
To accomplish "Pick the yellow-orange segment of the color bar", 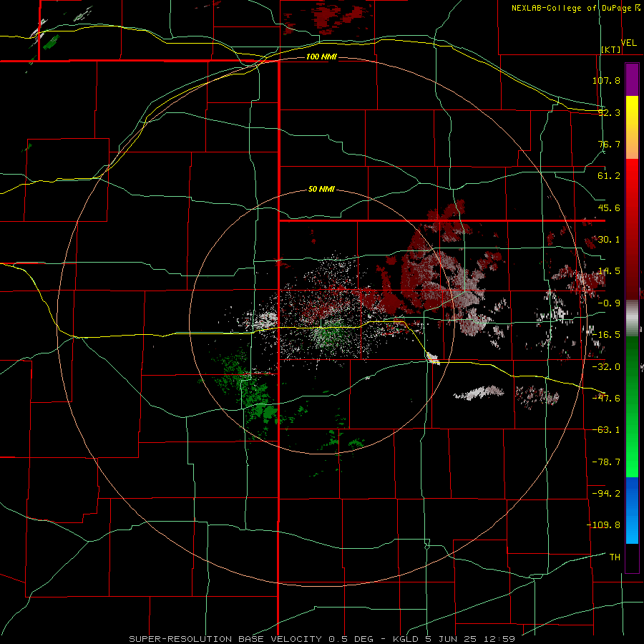I will (632, 127).
